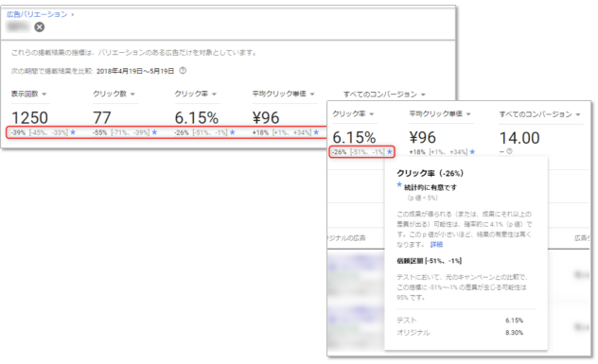This screenshot has height=364, width=598.
Task: Expand the クリック数 metric dropdown
Action: pyautogui.click(x=114, y=94)
